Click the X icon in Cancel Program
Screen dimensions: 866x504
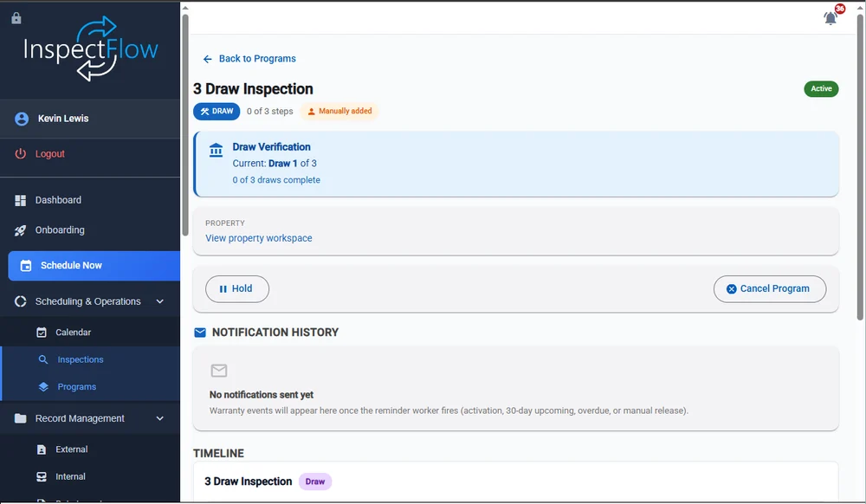pyautogui.click(x=731, y=289)
